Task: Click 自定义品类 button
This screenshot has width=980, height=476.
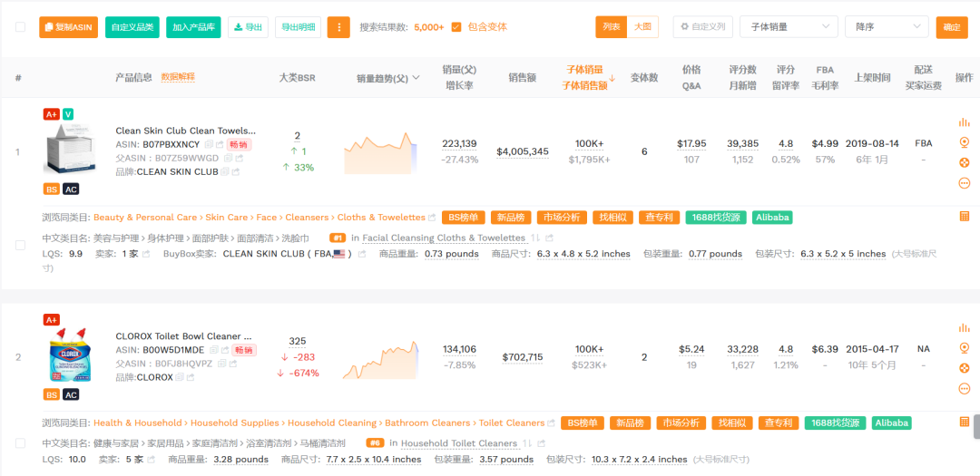Action: [132, 27]
